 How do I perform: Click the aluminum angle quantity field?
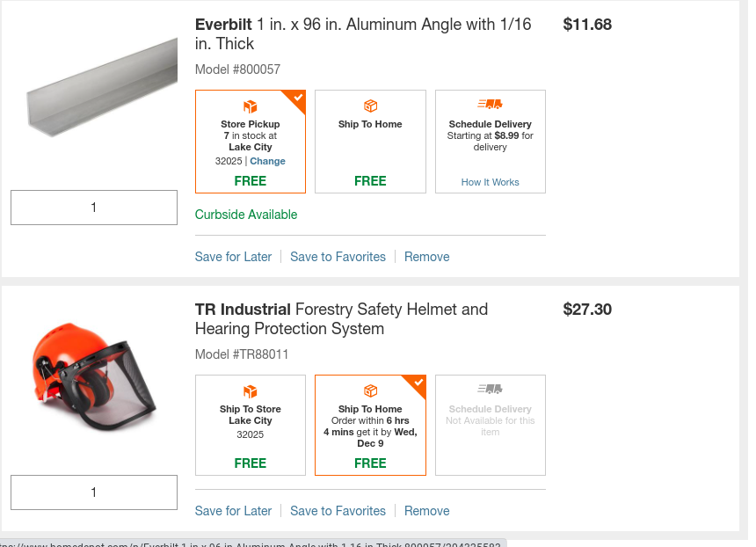[x=94, y=208]
